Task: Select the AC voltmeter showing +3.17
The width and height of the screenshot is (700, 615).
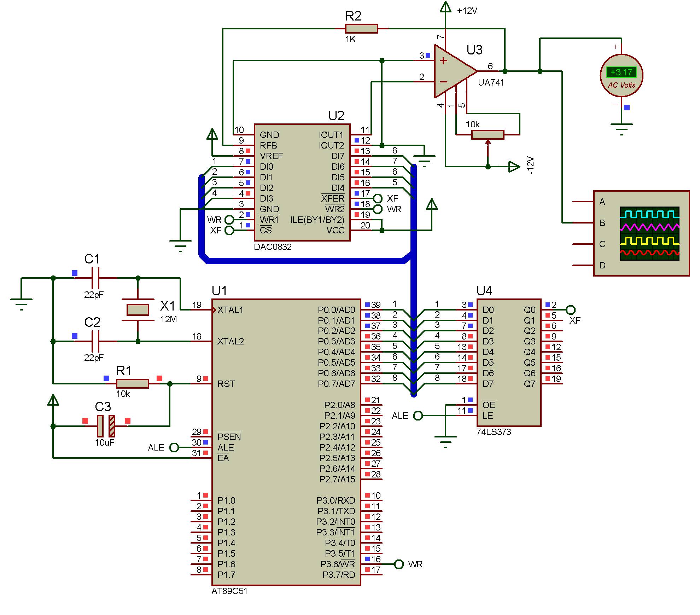Action: [621, 76]
